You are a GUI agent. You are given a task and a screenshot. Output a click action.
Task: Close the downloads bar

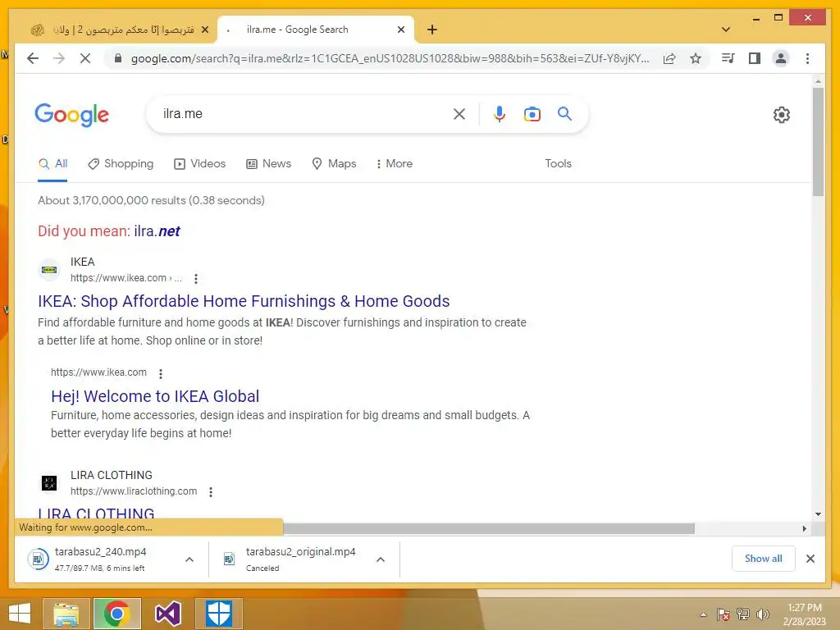point(810,559)
